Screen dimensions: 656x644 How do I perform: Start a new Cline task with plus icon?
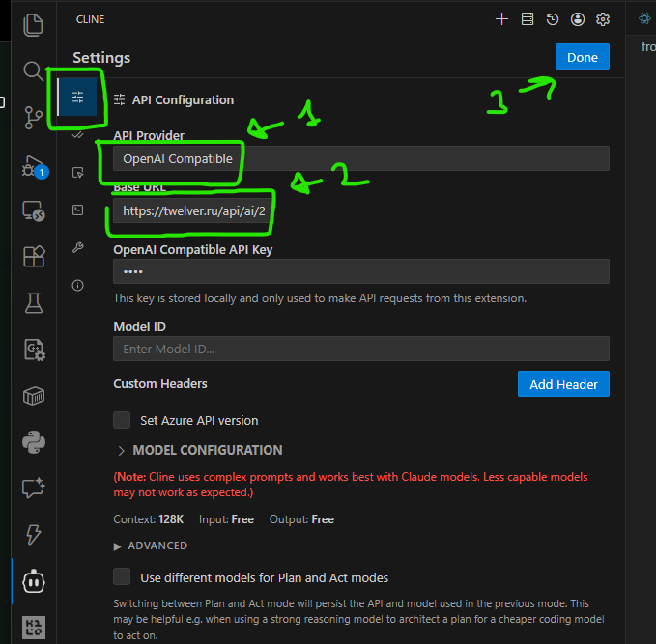click(501, 19)
